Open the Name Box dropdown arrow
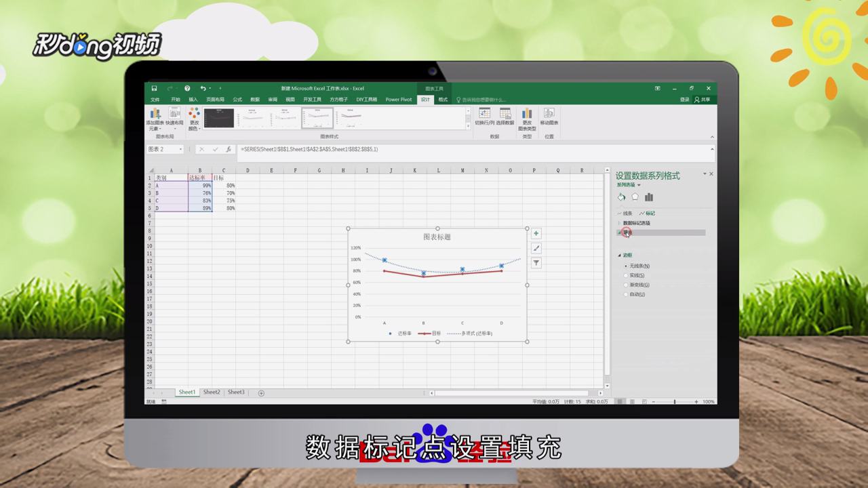Image resolution: width=868 pixels, height=488 pixels. 181,149
